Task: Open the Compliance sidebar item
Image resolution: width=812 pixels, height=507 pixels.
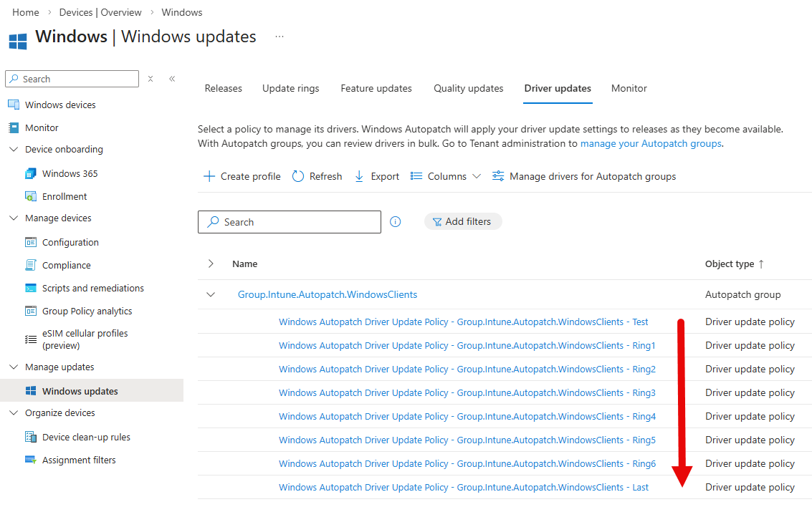Action: click(x=66, y=265)
